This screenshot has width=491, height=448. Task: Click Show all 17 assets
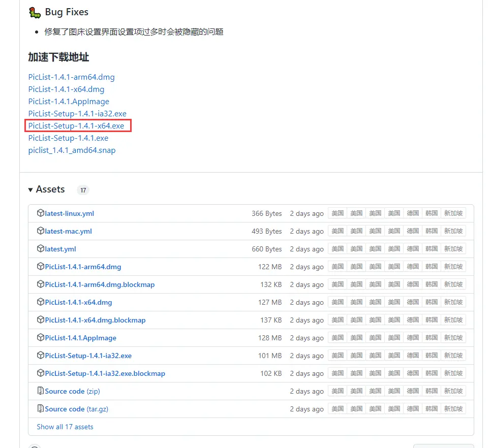65,427
